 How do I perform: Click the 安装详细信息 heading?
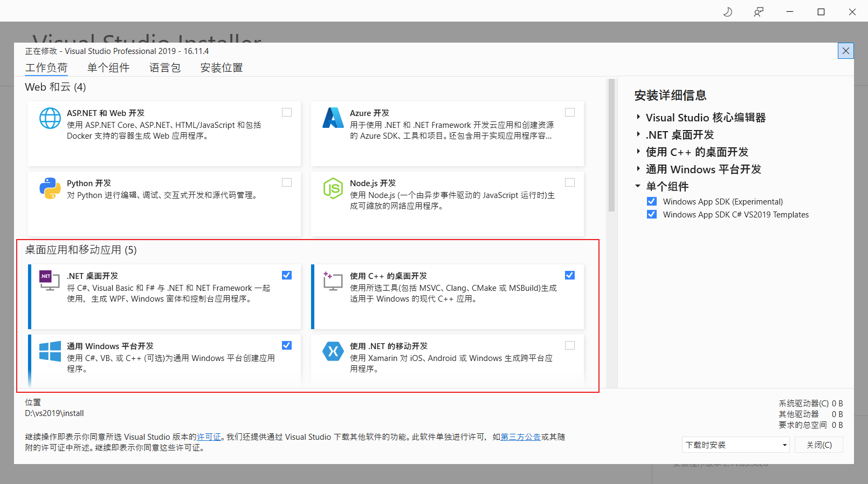(670, 96)
